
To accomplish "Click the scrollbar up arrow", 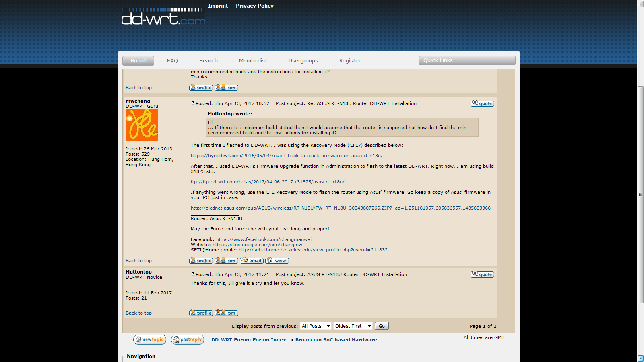I will pos(640,4).
